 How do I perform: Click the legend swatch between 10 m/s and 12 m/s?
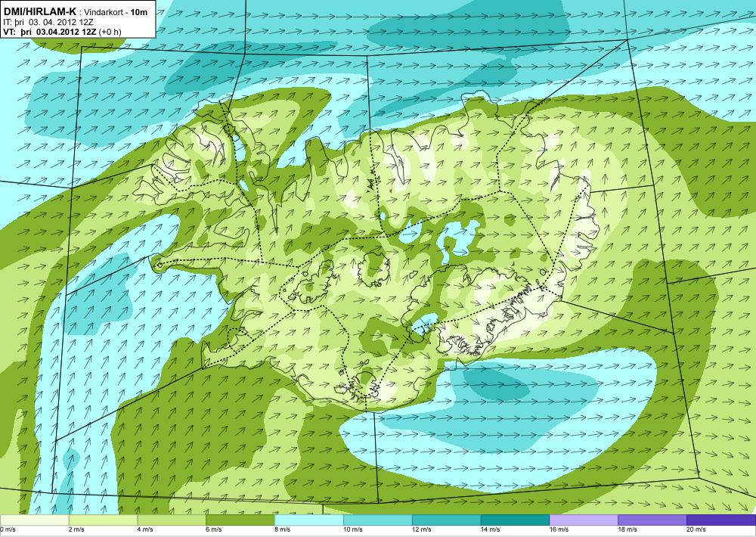coord(377,520)
